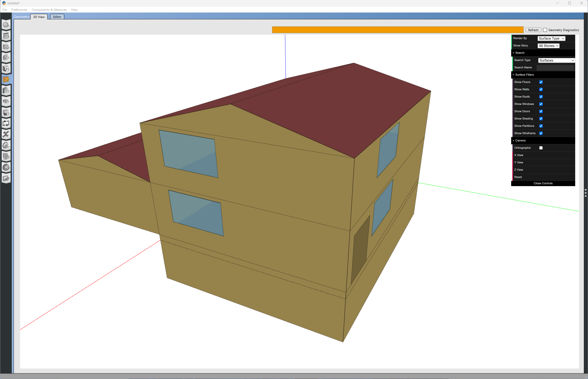Open Results Summary chart icon
Viewport: 588px width, 379px height.
6,178
